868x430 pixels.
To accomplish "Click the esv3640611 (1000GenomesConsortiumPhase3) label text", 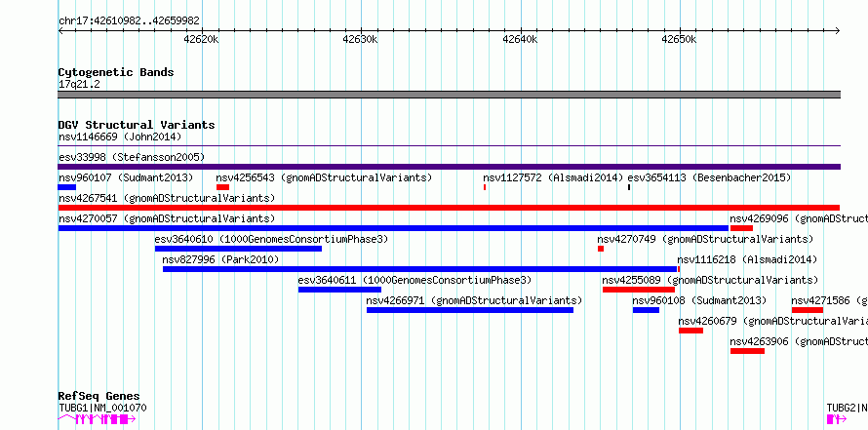I will pos(414,280).
